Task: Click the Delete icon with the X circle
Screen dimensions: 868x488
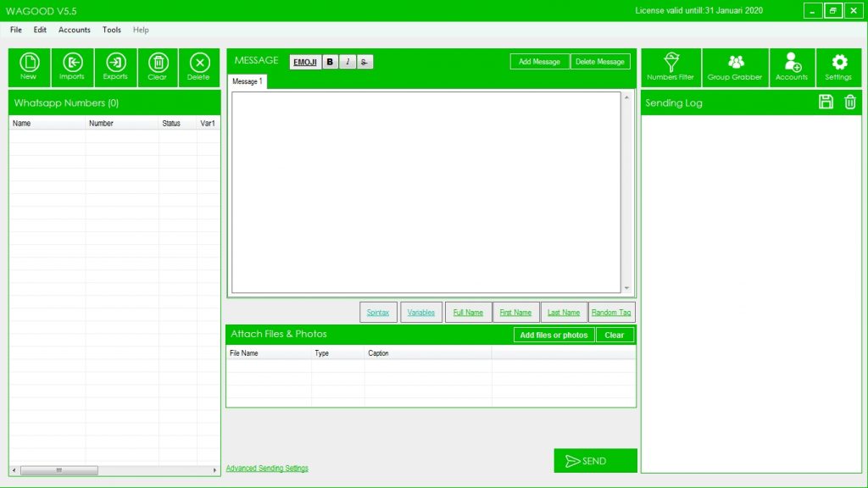Action: 199,66
